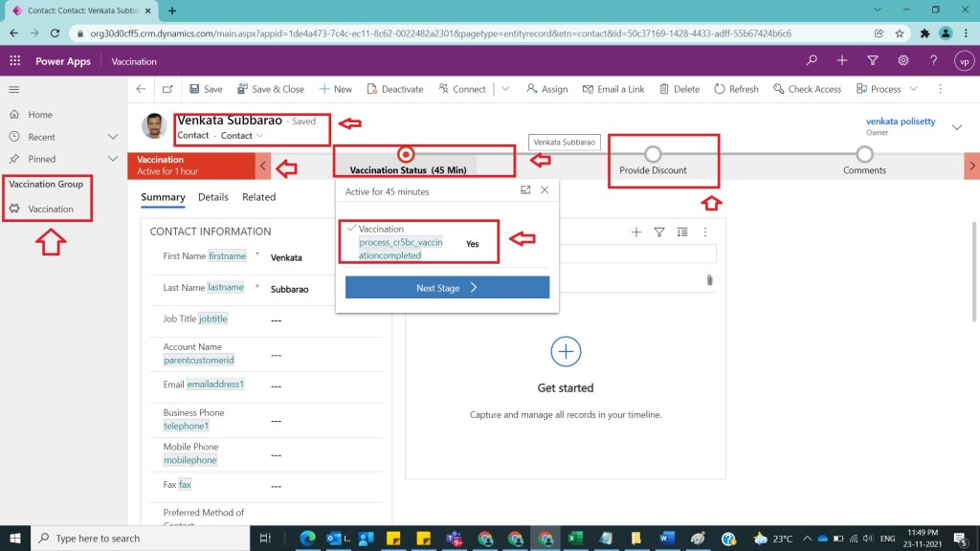
Task: Pop out the stage flyout window
Action: (x=525, y=190)
